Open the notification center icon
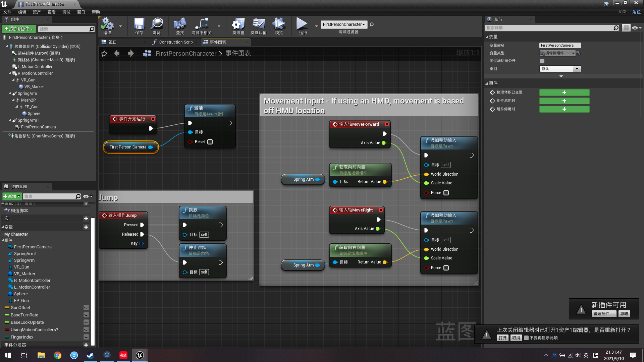Screen dimensions: 644x362 tap(633, 355)
